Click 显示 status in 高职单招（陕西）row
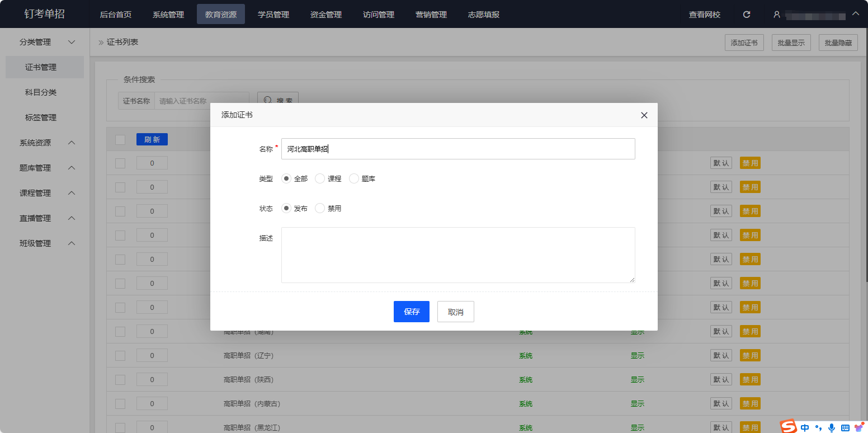This screenshot has height=433, width=868. click(638, 380)
